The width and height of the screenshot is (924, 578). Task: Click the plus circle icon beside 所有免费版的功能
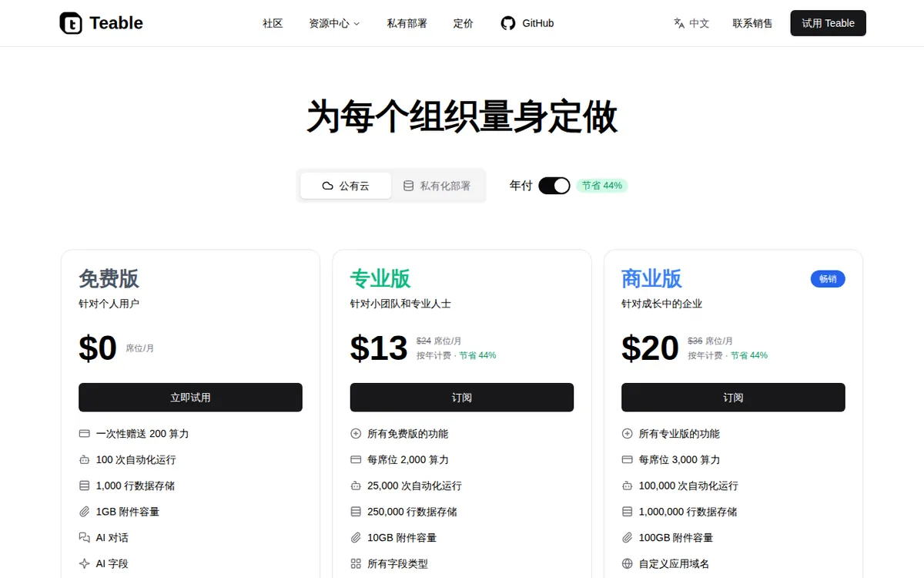pyautogui.click(x=356, y=434)
